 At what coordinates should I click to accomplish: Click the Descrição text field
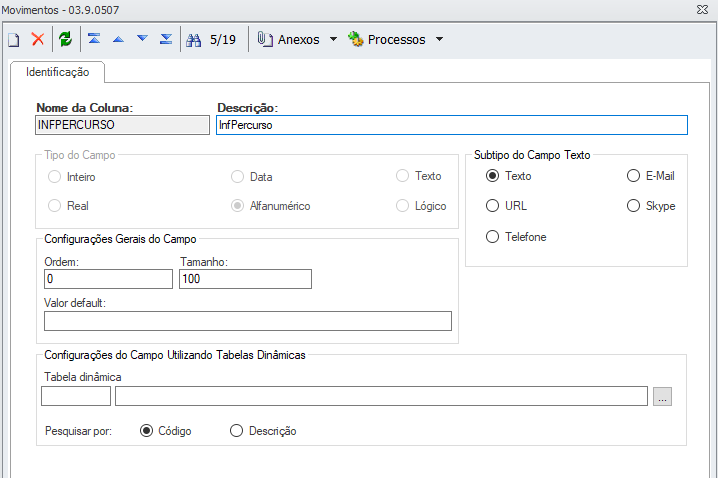click(452, 125)
